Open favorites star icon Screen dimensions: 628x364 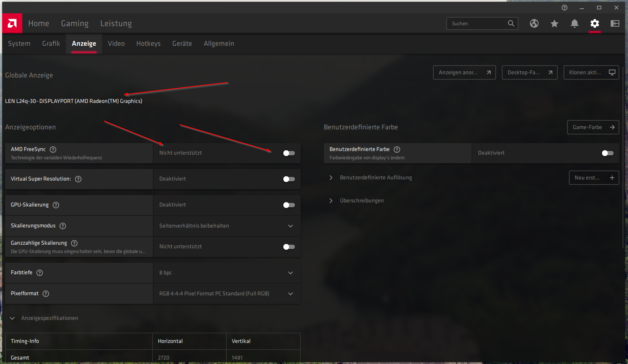(x=554, y=23)
